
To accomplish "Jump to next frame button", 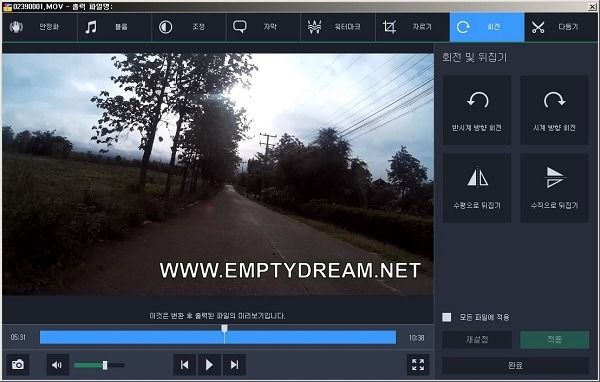I will tap(234, 365).
